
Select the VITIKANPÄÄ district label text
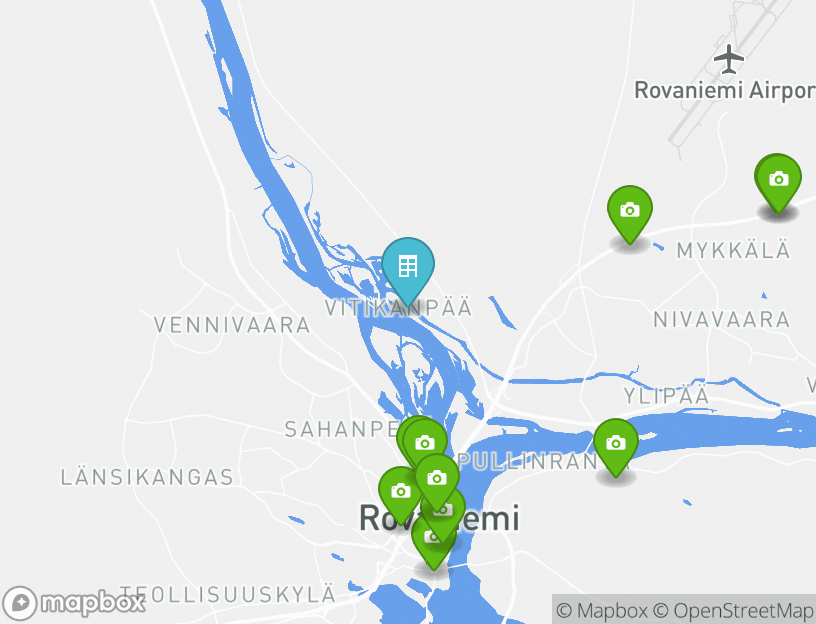[x=398, y=308]
